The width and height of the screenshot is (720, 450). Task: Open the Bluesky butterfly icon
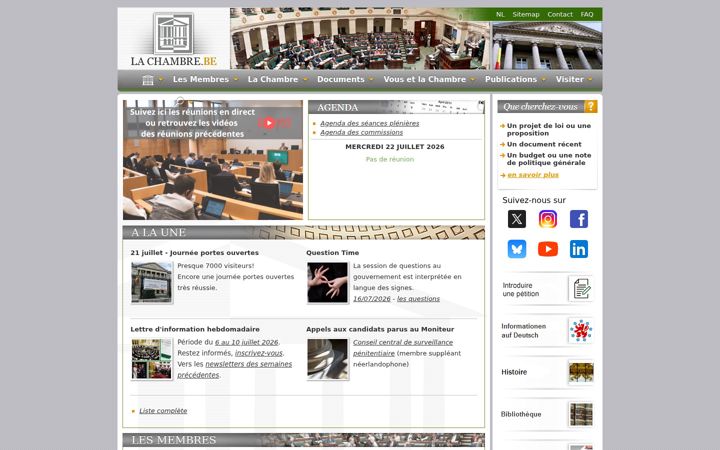517,249
